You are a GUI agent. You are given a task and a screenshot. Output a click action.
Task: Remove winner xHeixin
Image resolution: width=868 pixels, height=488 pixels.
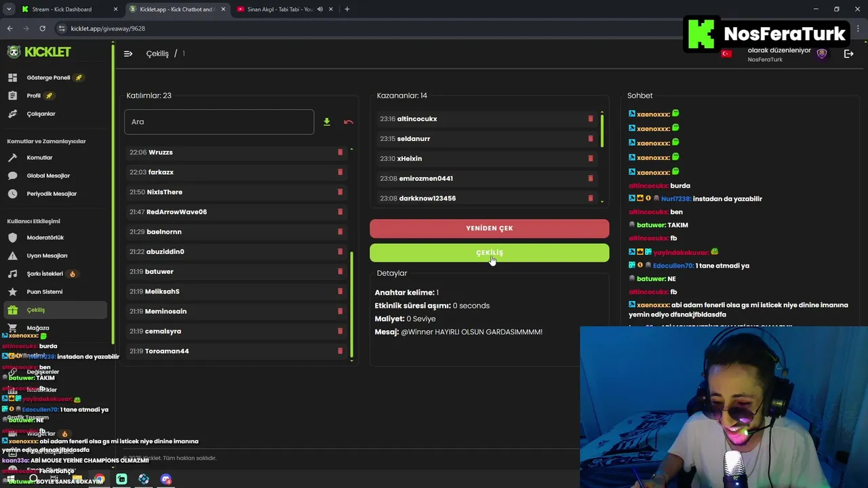[x=590, y=159]
